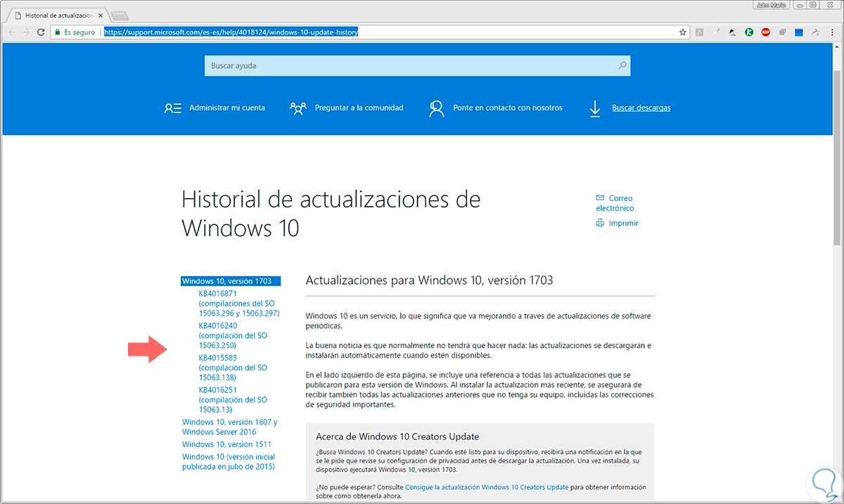
Task: Open Preguntar a la comunidad link
Action: 359,108
